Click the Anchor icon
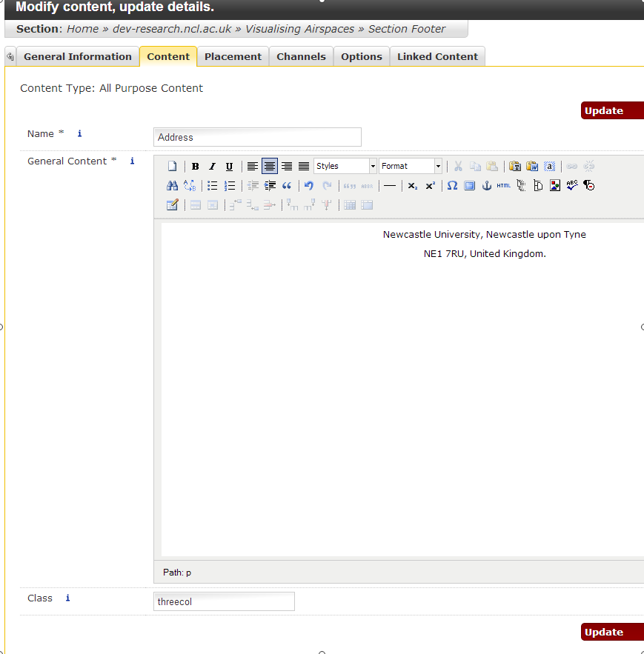Screen dimensions: 644x654 487,186
